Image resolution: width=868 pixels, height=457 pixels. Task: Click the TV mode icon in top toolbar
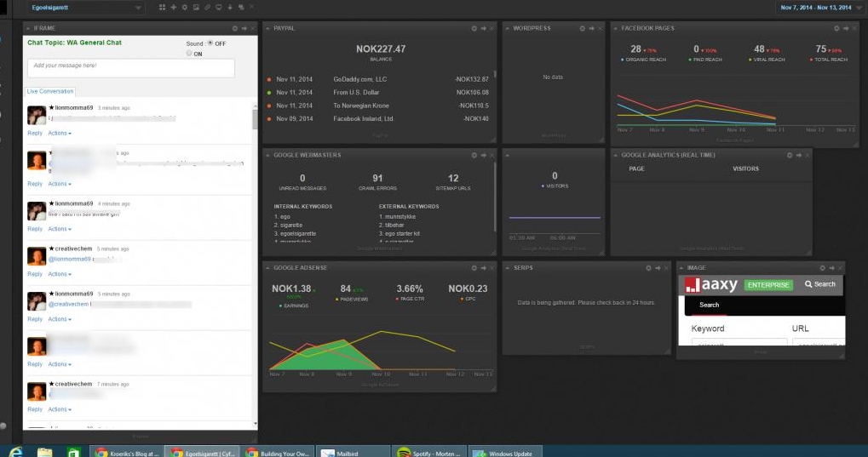tap(218, 7)
